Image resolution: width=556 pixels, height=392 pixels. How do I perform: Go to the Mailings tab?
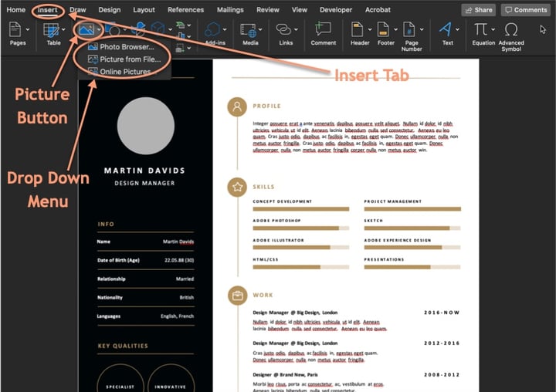pos(230,10)
